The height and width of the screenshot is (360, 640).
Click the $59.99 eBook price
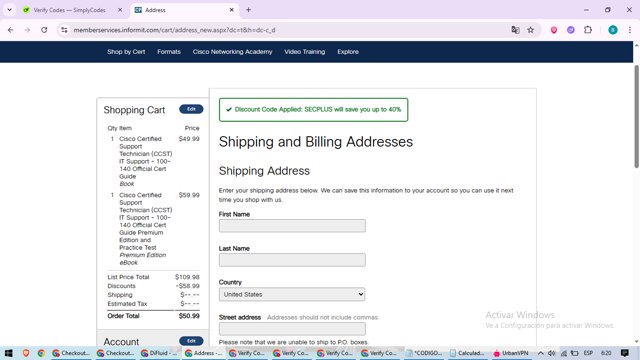pyautogui.click(x=189, y=195)
